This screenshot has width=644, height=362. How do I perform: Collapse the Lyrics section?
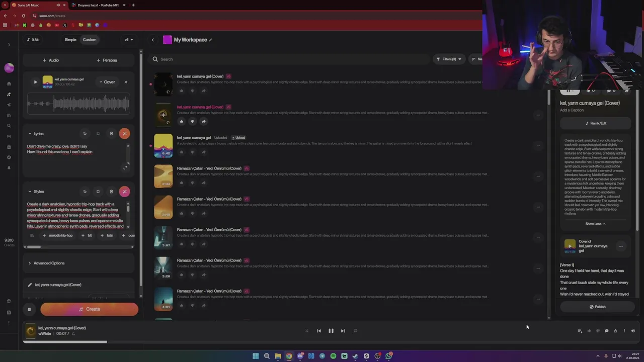30,134
